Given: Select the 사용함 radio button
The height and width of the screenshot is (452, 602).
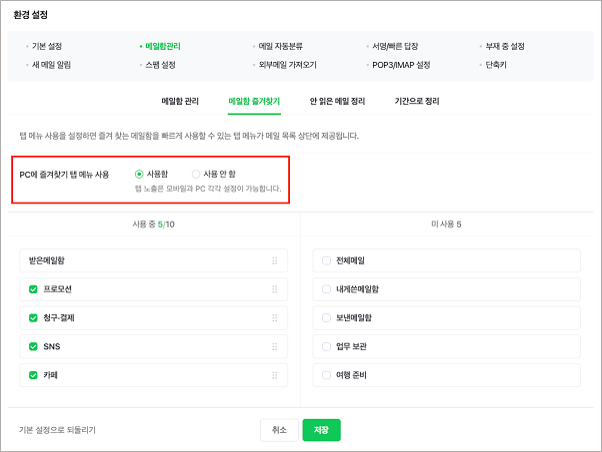Looking at the screenshot, I should (x=139, y=174).
